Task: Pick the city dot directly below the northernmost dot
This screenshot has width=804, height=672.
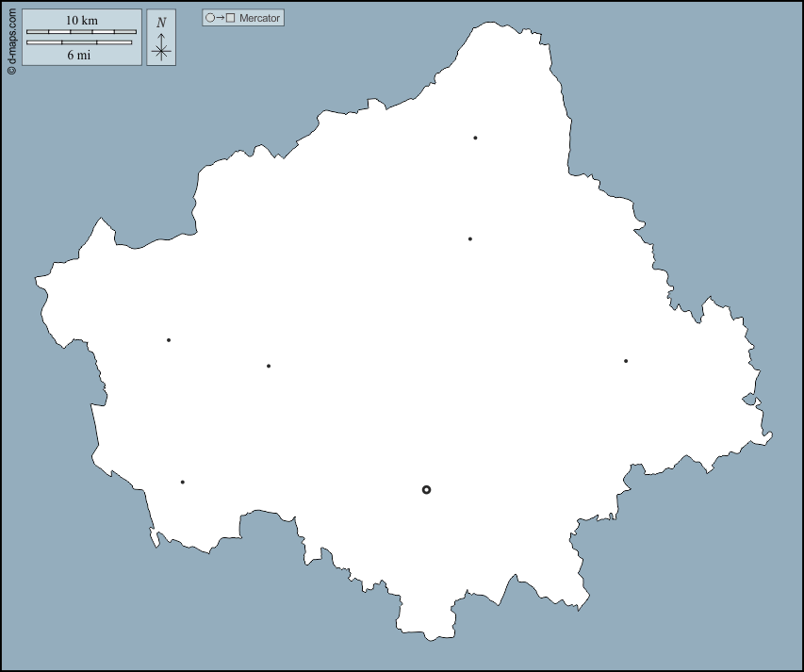Action: [470, 238]
